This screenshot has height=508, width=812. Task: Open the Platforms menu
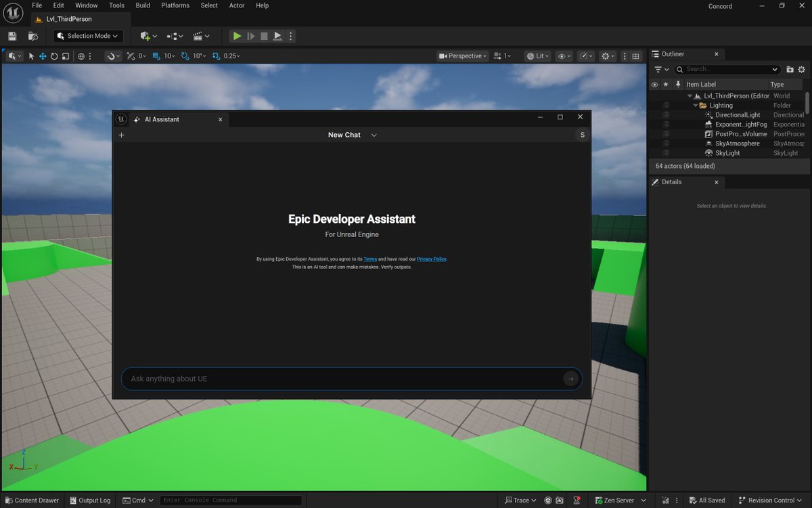pyautogui.click(x=175, y=5)
